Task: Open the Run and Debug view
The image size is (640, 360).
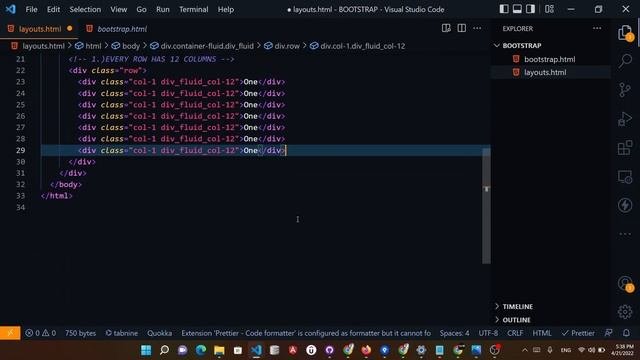Action: [625, 119]
